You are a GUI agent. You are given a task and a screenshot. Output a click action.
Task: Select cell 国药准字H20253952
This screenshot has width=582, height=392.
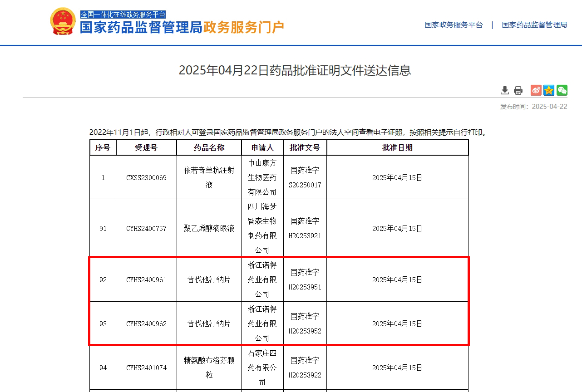coord(305,324)
